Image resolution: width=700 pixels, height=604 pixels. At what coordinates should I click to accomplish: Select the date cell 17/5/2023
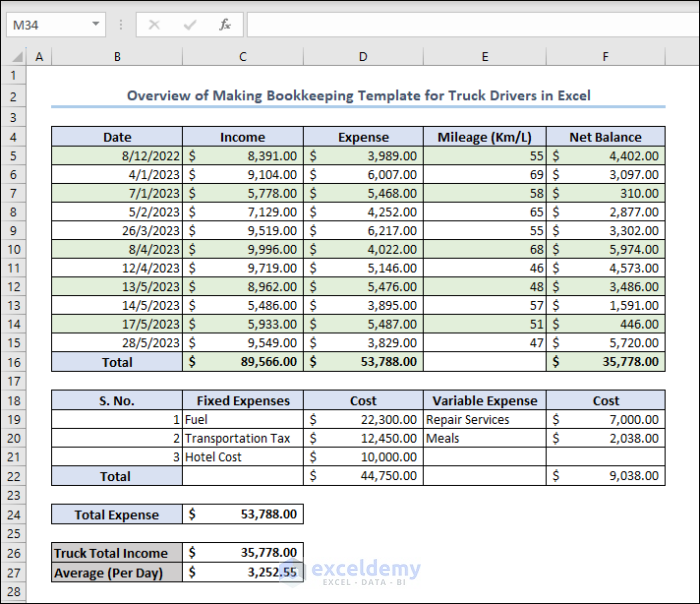click(117, 324)
